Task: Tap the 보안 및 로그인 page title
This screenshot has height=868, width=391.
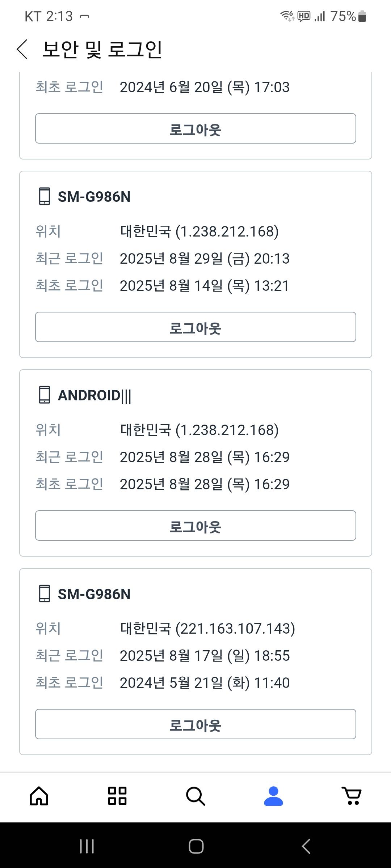Action: 102,49
